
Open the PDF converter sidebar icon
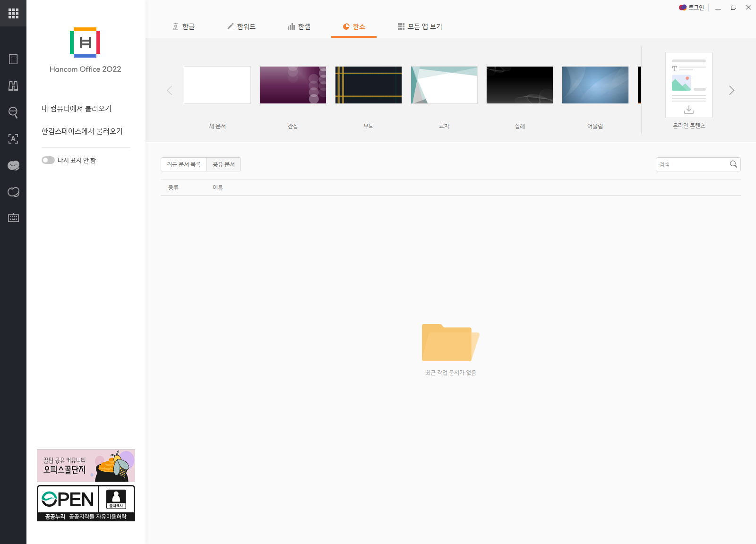[x=13, y=85]
